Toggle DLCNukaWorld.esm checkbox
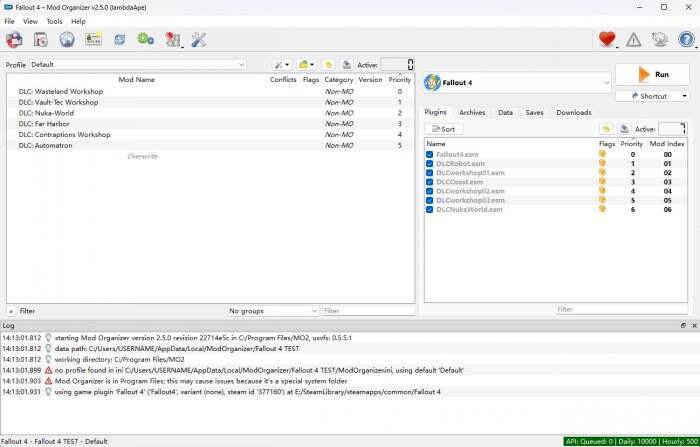 click(429, 209)
